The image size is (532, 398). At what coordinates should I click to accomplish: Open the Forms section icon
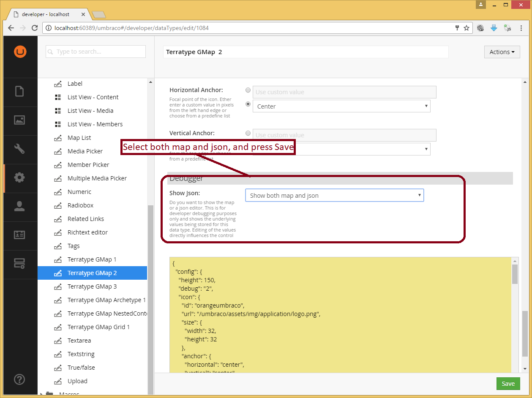[x=19, y=264]
